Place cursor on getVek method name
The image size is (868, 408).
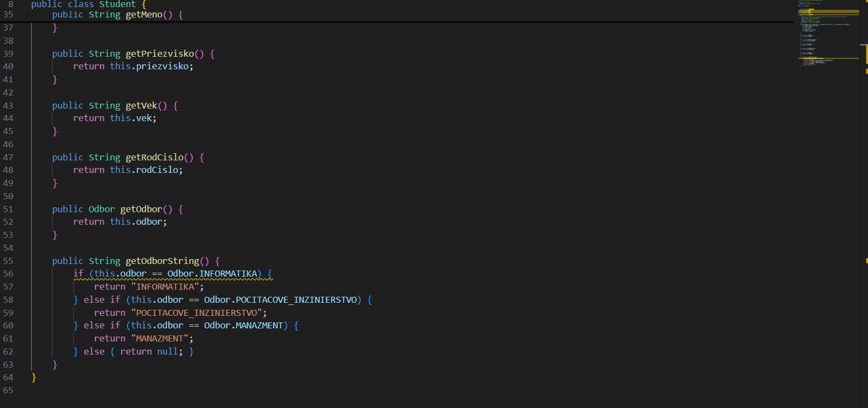pyautogui.click(x=141, y=105)
